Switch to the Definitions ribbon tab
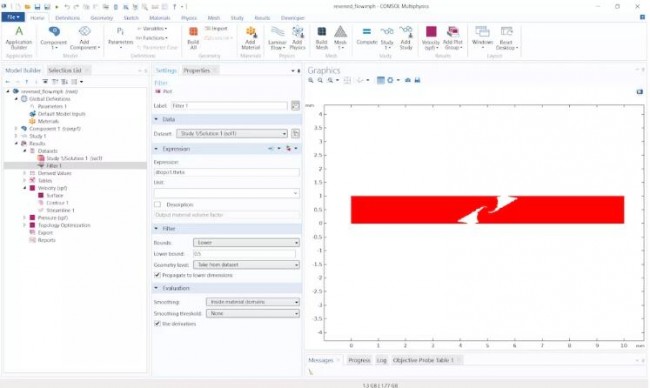Image resolution: width=650 pixels, height=388 pixels. point(67,18)
